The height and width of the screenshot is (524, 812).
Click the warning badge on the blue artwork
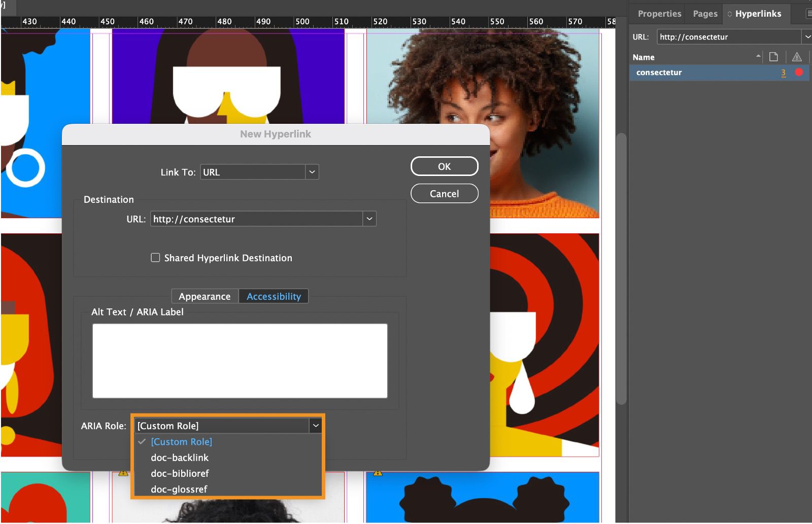point(378,472)
